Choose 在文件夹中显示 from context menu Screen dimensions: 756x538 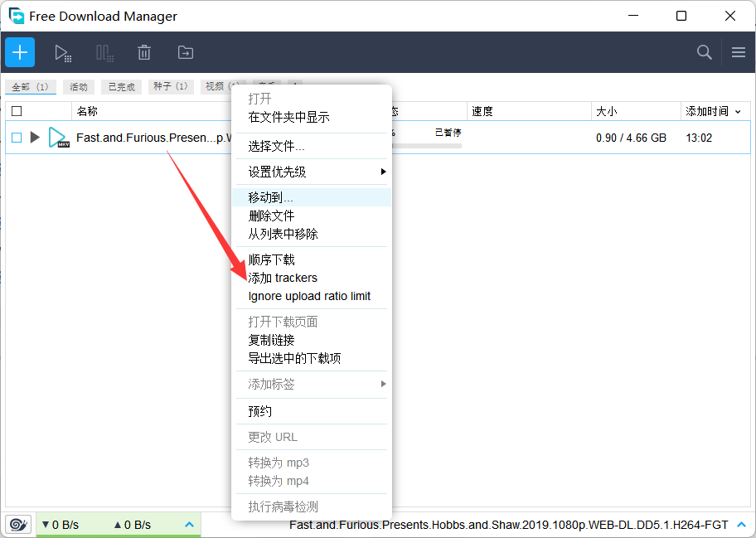(312, 117)
